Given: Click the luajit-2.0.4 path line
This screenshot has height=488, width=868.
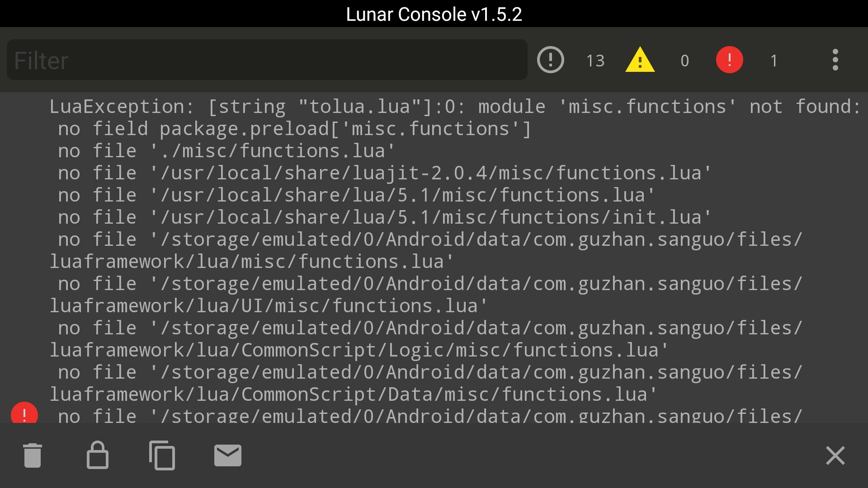Looking at the screenshot, I should [385, 173].
